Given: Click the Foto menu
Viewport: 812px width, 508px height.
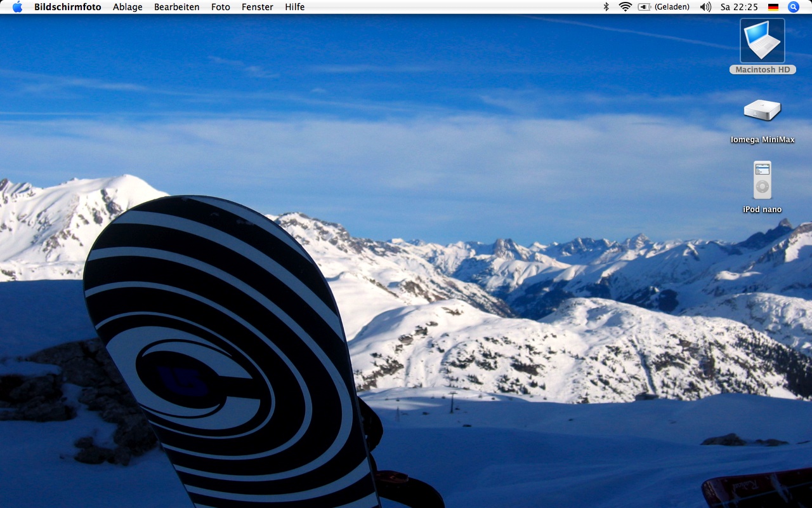Looking at the screenshot, I should [220, 7].
